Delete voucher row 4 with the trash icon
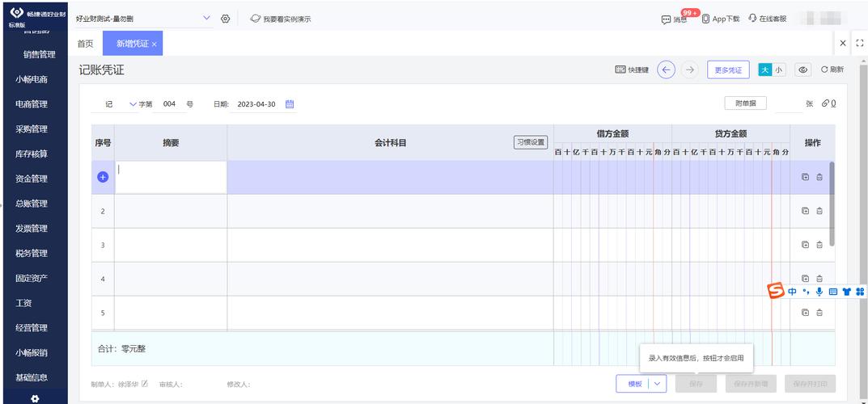868x404 pixels. click(819, 279)
